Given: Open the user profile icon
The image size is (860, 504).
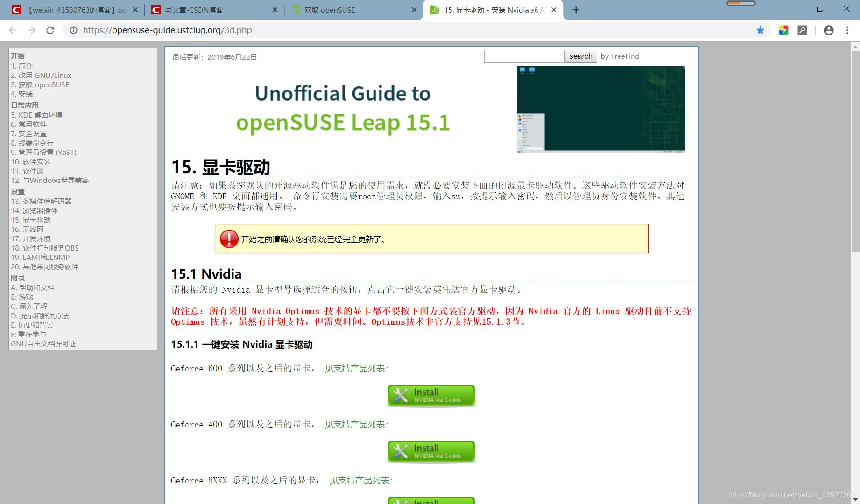Looking at the screenshot, I should (x=829, y=30).
